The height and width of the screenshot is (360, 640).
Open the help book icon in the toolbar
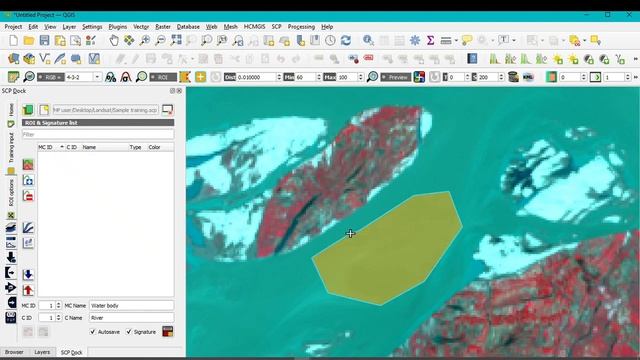[x=472, y=59]
